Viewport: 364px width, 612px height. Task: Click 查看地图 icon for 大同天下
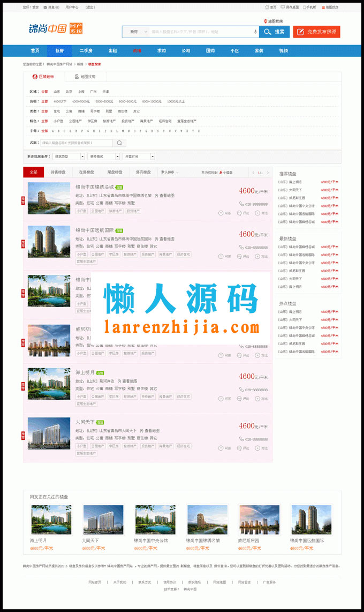click(141, 430)
